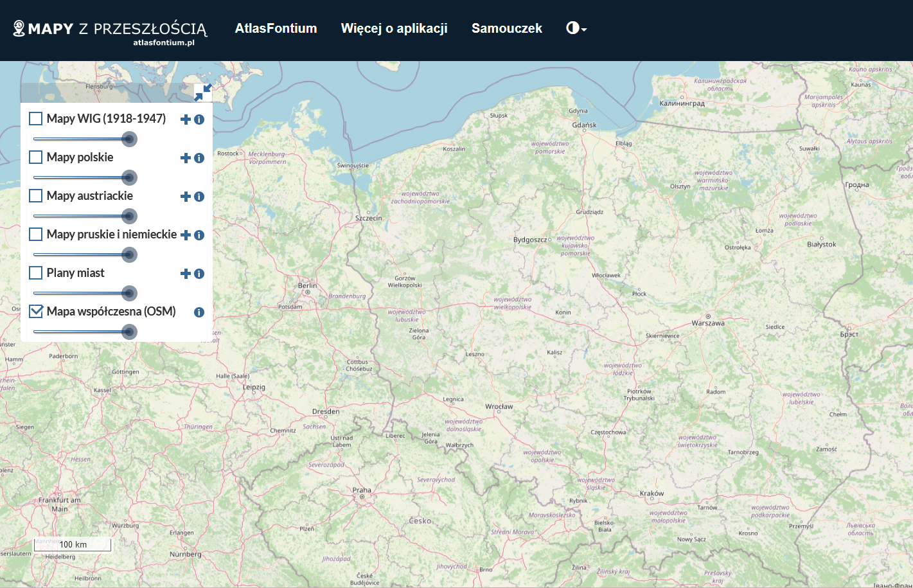Click Warszawa on the map
Screen dimensions: 913x588
708,323
